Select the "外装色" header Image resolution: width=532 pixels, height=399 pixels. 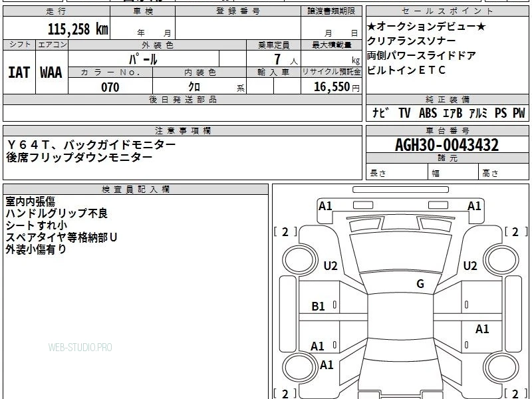[x=158, y=45]
